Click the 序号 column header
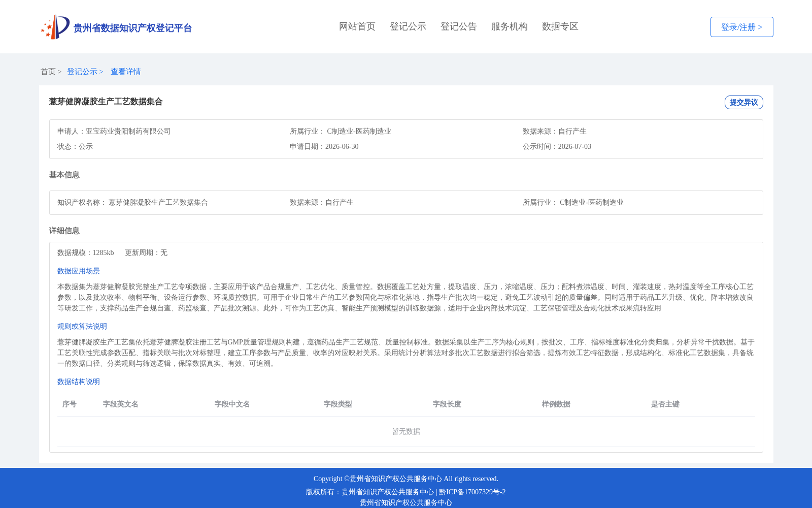Viewport: 812px width, 508px height. (x=70, y=404)
